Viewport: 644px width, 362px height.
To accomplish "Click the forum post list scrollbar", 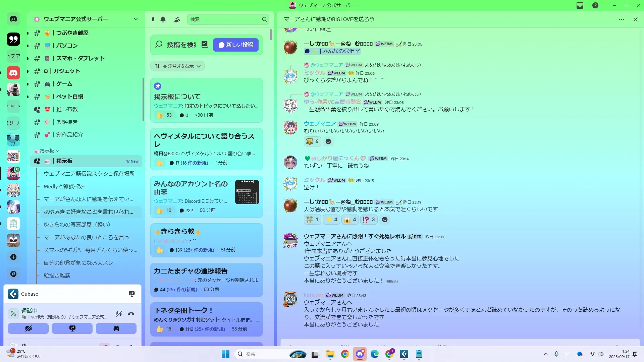I will coord(271,34).
